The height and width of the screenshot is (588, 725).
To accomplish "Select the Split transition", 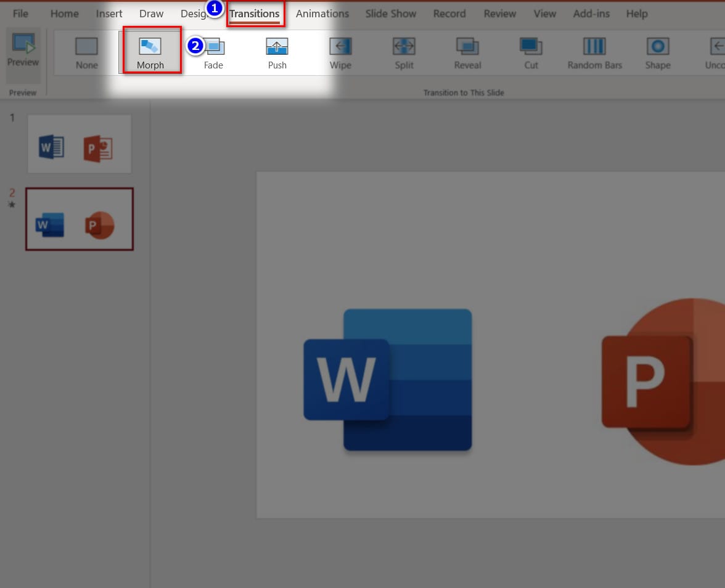I will (x=404, y=52).
